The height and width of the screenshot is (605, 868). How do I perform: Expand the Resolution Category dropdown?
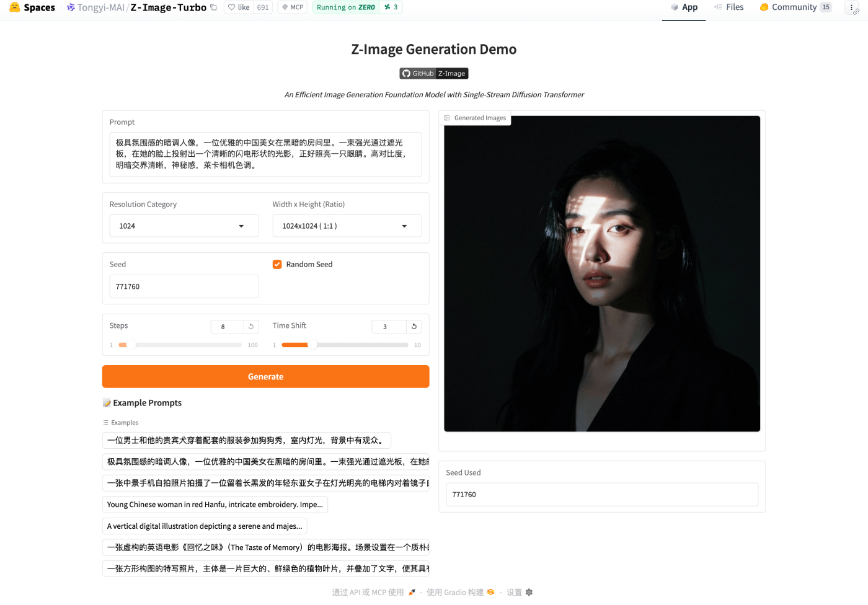pyautogui.click(x=184, y=226)
